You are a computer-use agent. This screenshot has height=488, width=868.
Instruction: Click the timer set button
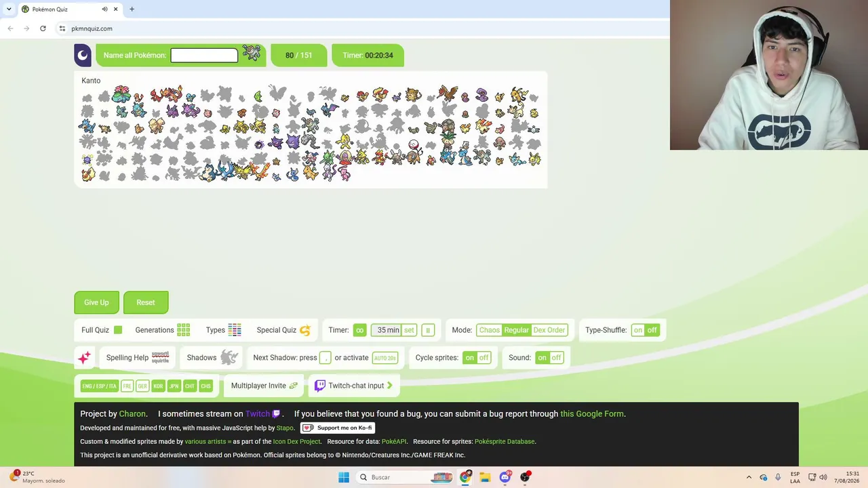tap(409, 330)
